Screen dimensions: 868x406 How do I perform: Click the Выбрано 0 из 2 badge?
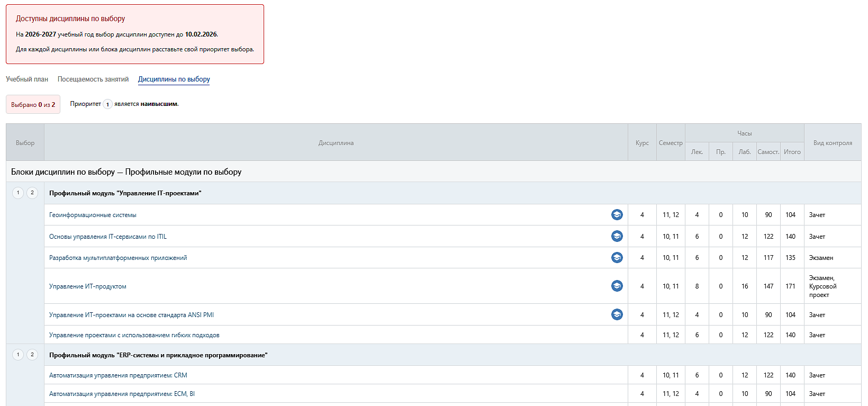[33, 105]
